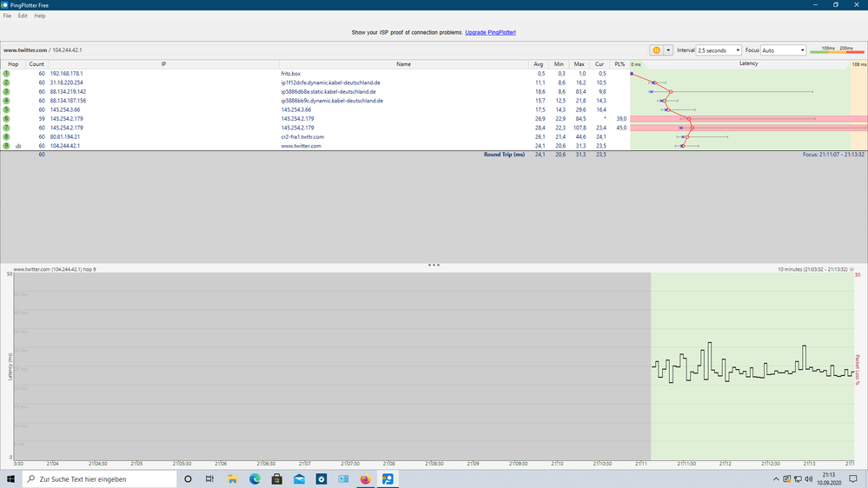The width and height of the screenshot is (868, 488).
Task: Open the arrow dropdown beside the pause button
Action: click(668, 50)
